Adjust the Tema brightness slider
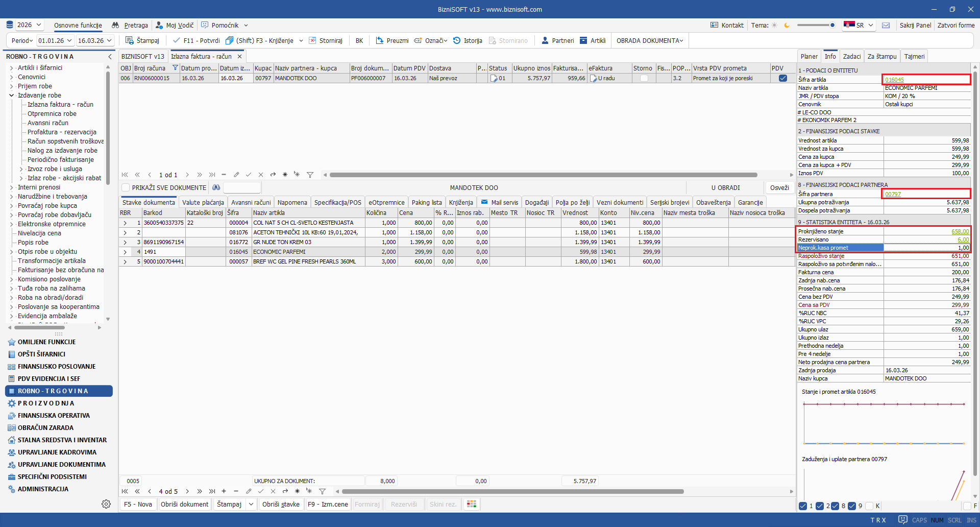Image resolution: width=980 pixels, height=527 pixels. click(832, 25)
